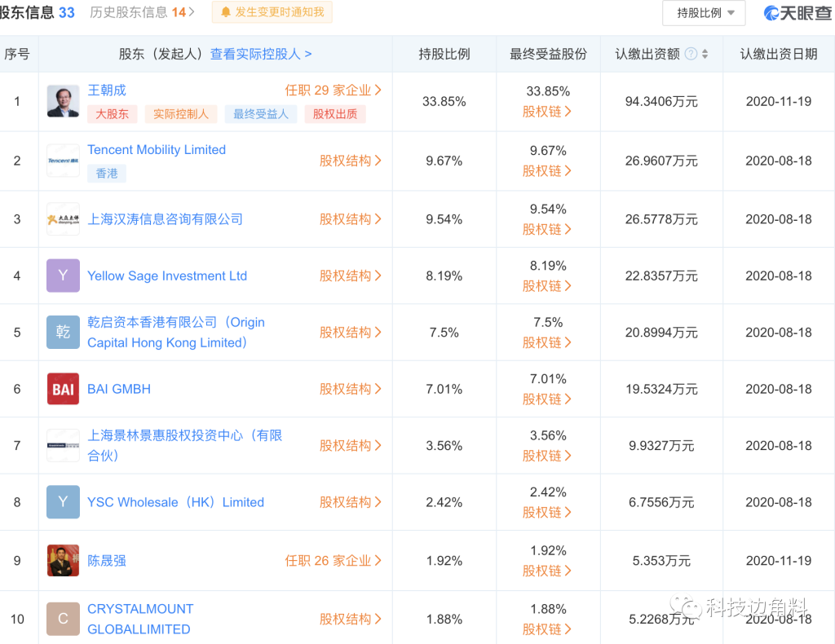Screen dimensions: 835x644
Task: Open 股权链 in the 9.54% row
Action: [547, 229]
